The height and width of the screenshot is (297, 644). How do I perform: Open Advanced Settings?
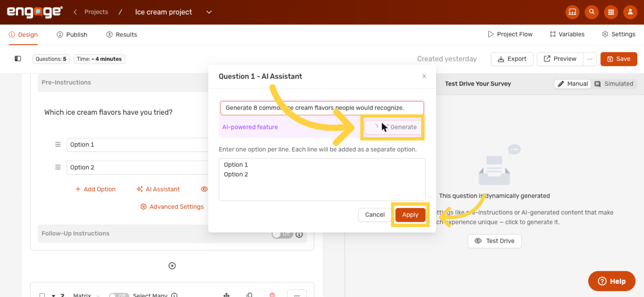click(172, 207)
